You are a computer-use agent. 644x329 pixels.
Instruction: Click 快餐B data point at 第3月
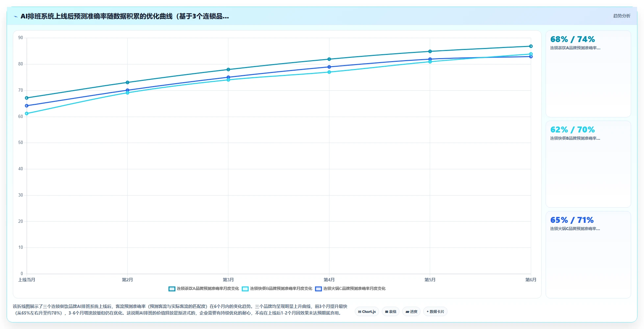(x=228, y=80)
